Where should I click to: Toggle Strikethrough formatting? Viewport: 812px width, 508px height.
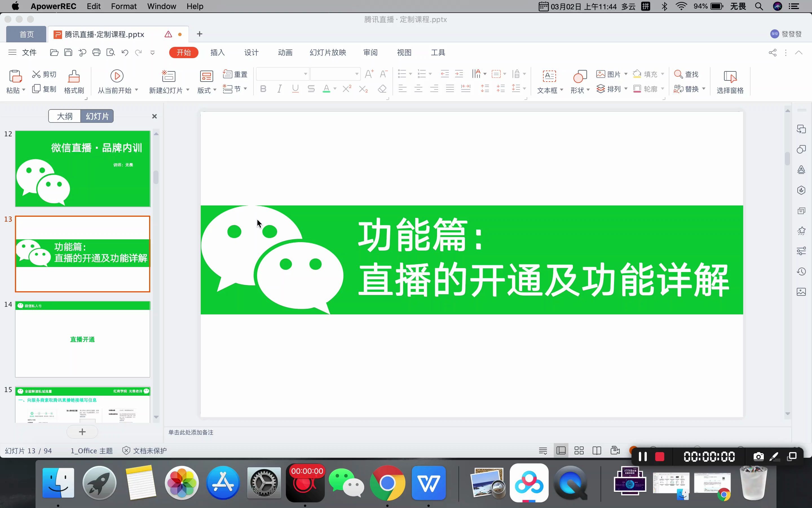311,89
